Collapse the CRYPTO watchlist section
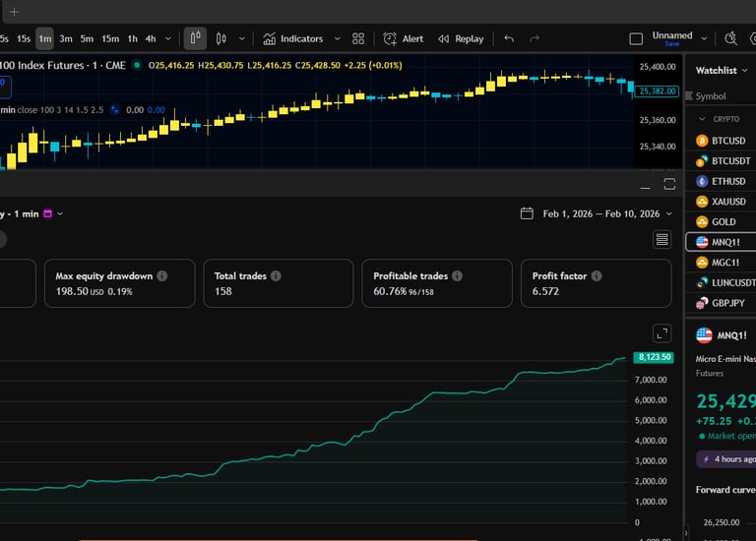Viewport: 756px width, 541px height. (x=702, y=119)
